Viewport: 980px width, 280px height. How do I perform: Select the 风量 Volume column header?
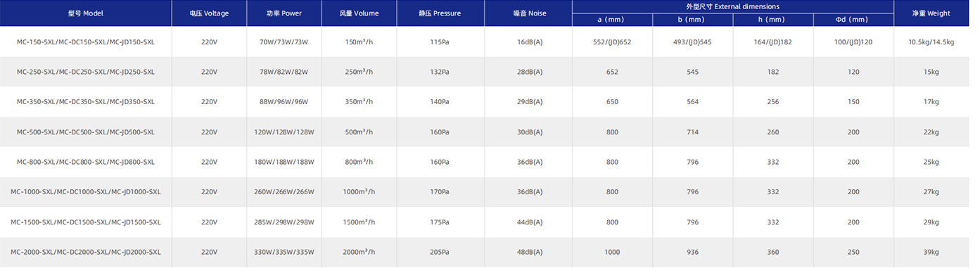point(359,13)
